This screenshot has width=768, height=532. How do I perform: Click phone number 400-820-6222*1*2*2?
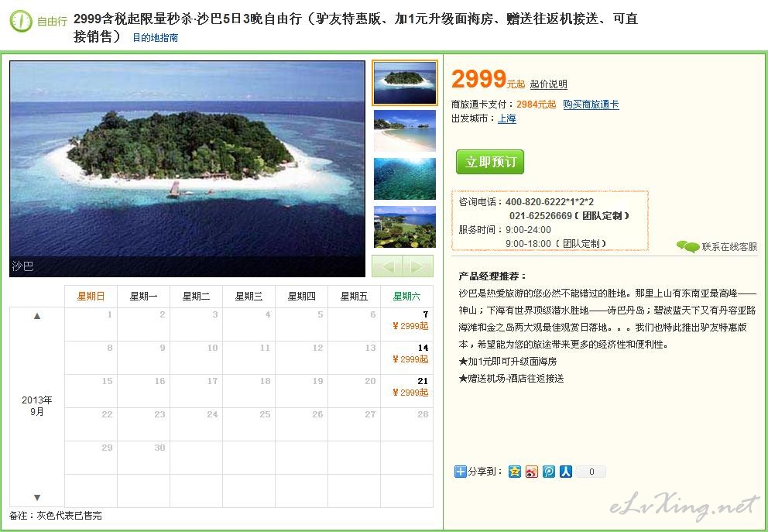pyautogui.click(x=550, y=202)
